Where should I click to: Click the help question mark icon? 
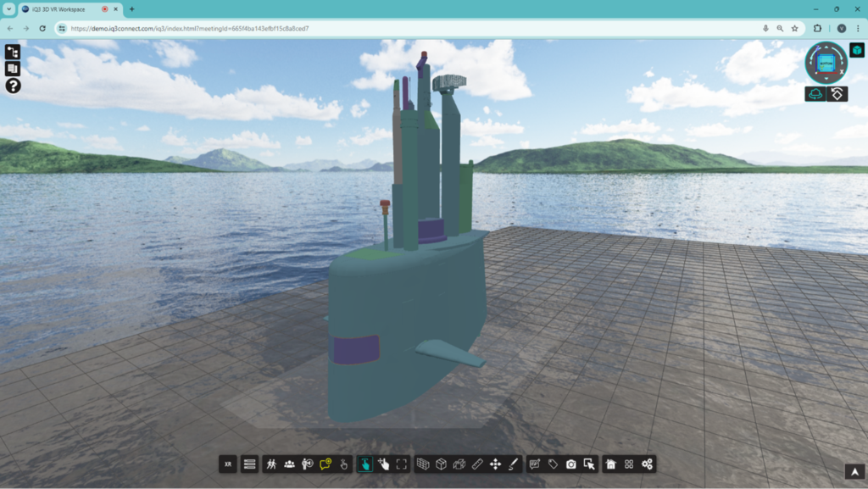point(13,86)
